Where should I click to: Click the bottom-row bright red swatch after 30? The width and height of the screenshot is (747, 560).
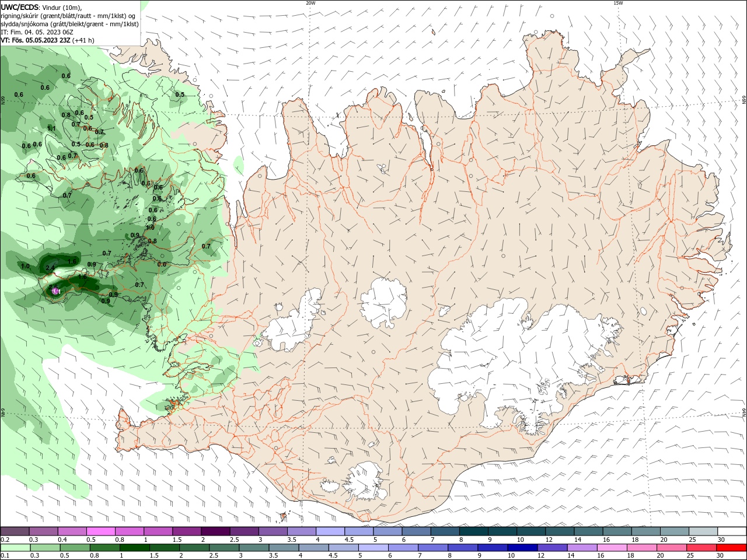pyautogui.click(x=731, y=548)
